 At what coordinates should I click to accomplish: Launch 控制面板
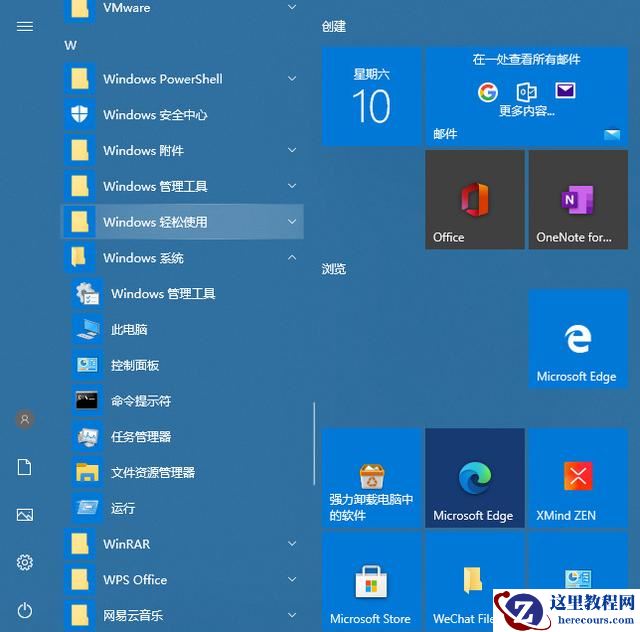click(x=183, y=365)
